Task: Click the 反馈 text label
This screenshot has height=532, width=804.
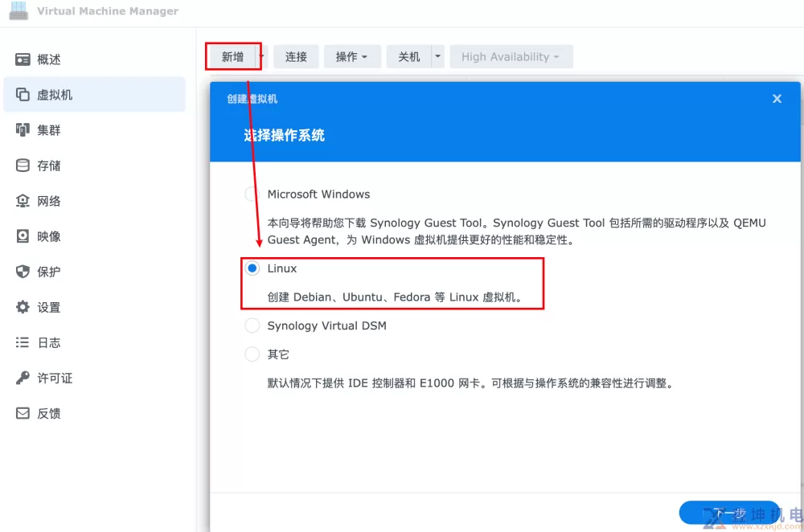Action: (x=49, y=413)
